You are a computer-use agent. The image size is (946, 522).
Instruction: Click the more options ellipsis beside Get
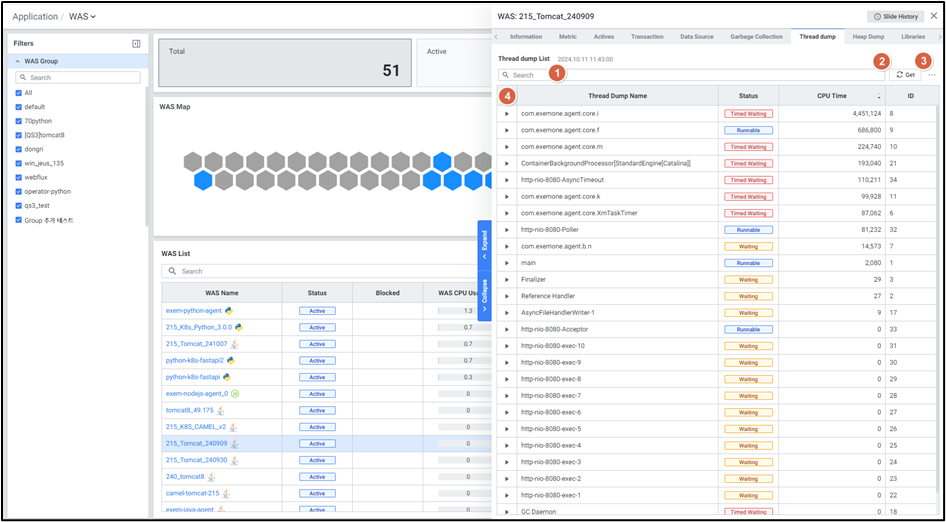tap(932, 75)
